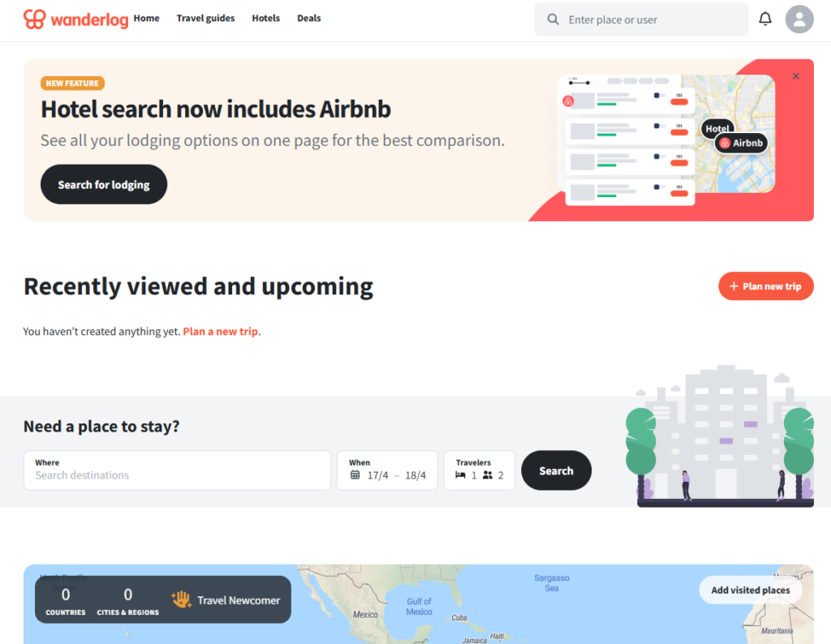Open the Hotels navigation item
The image size is (831, 644).
[x=265, y=18]
